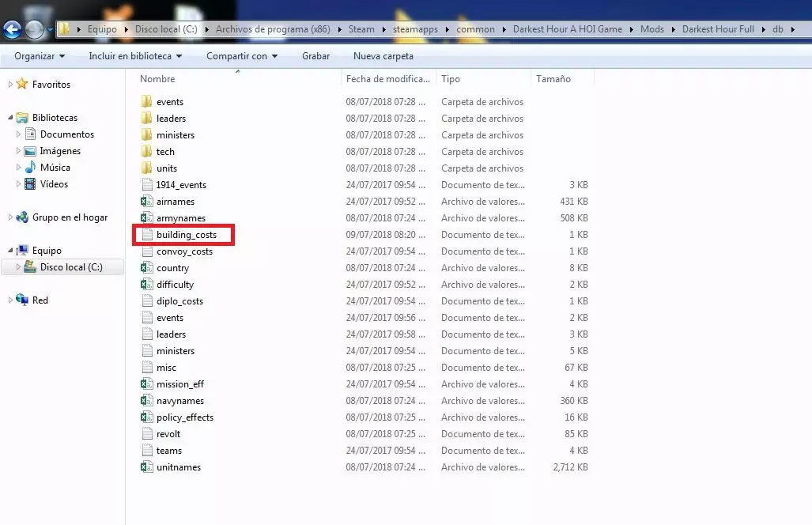Click the convoy_costs text file icon
This screenshot has width=812, height=525.
[147, 251]
